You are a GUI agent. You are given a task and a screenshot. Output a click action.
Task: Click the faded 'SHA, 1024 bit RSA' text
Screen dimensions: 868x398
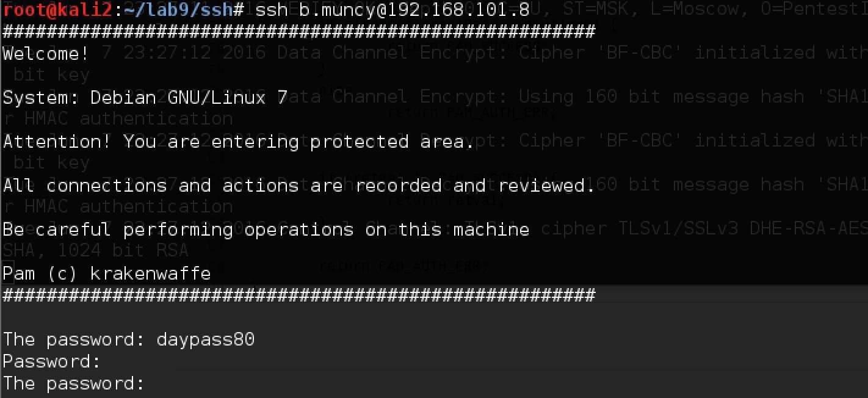click(x=95, y=250)
